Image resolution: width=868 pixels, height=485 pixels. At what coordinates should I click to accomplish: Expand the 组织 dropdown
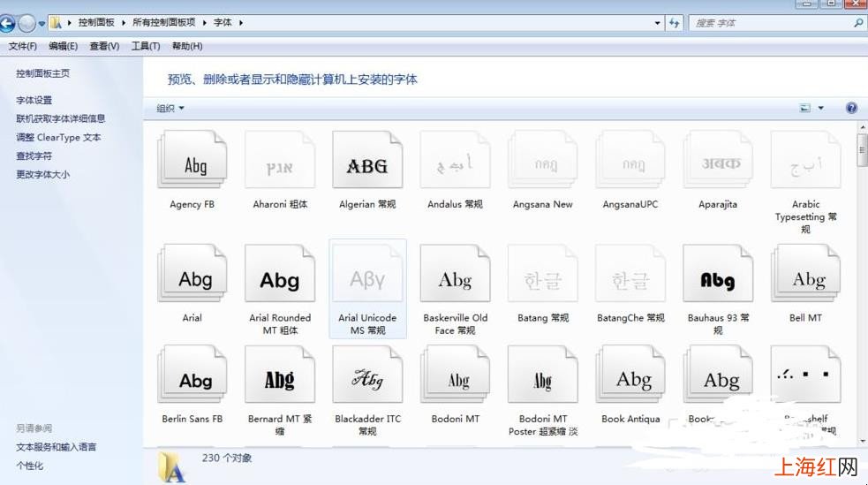(x=170, y=108)
